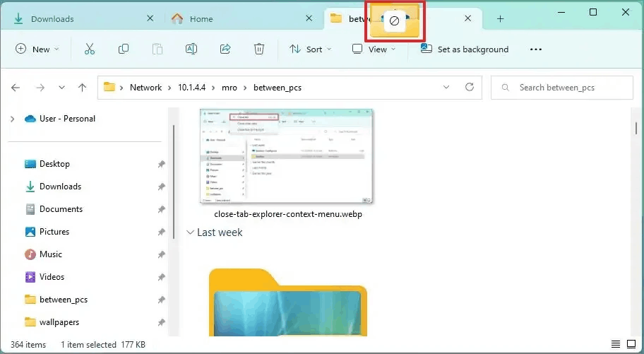
Task: Open Desktop in sidebar
Action: coord(54,164)
